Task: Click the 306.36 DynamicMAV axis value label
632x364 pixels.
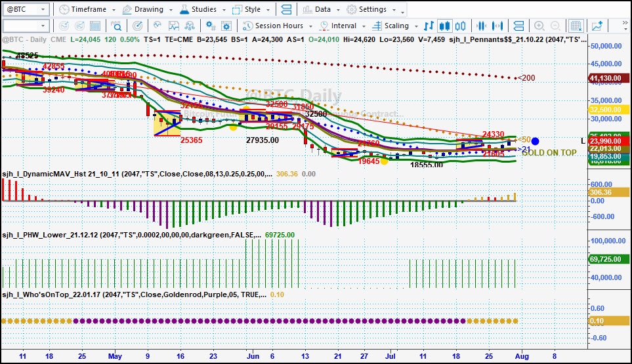Action: [x=608, y=192]
